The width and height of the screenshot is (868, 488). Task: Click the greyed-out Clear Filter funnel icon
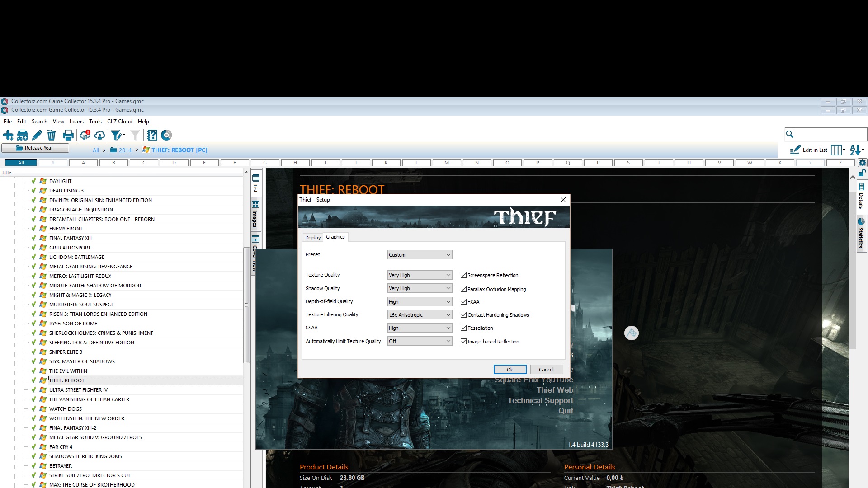(x=135, y=135)
